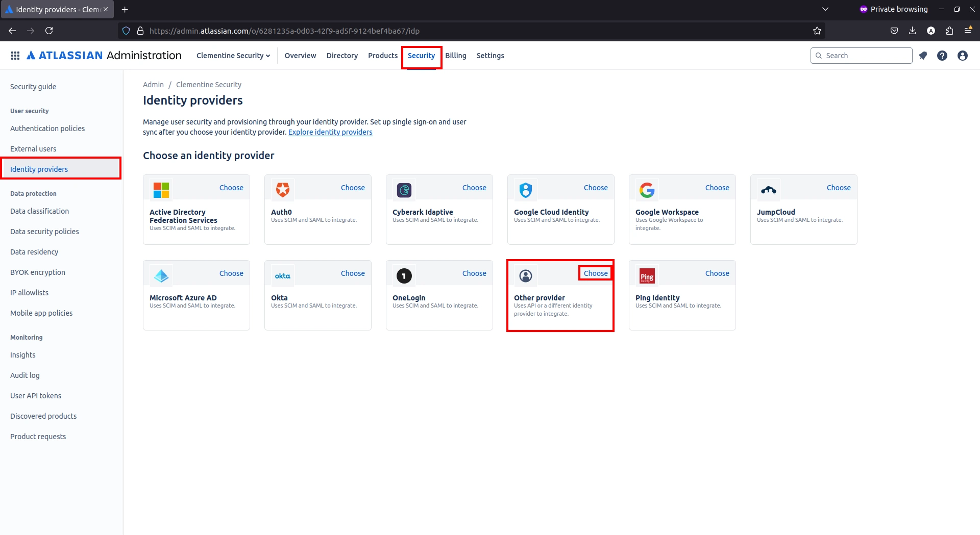Choose the Other provider option

(x=595, y=273)
